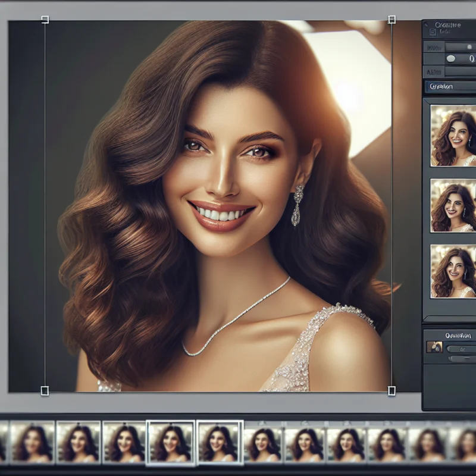Select the right highlighted thumbnail in the filmstrip

[x=220, y=443]
